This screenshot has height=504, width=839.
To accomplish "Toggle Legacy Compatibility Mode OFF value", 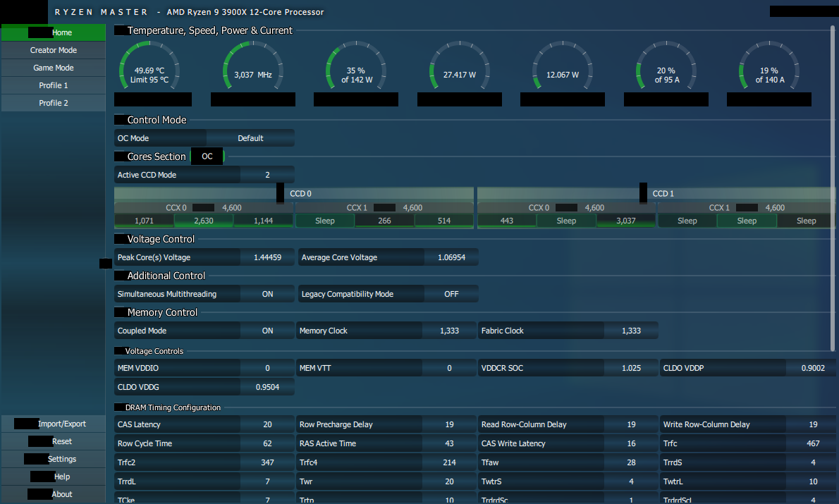I will tap(451, 294).
